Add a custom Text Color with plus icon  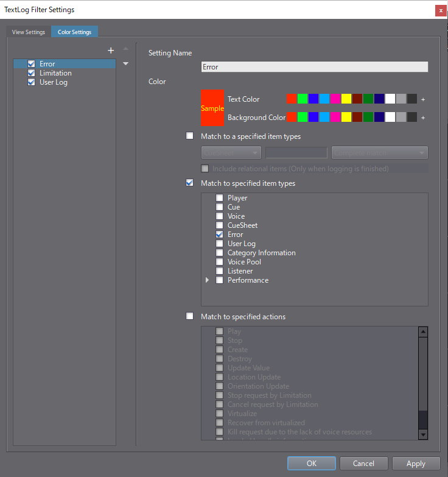(423, 99)
